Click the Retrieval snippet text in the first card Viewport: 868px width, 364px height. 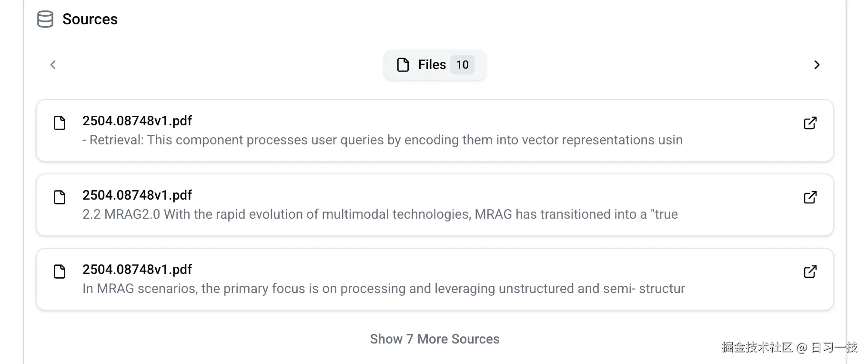point(382,140)
